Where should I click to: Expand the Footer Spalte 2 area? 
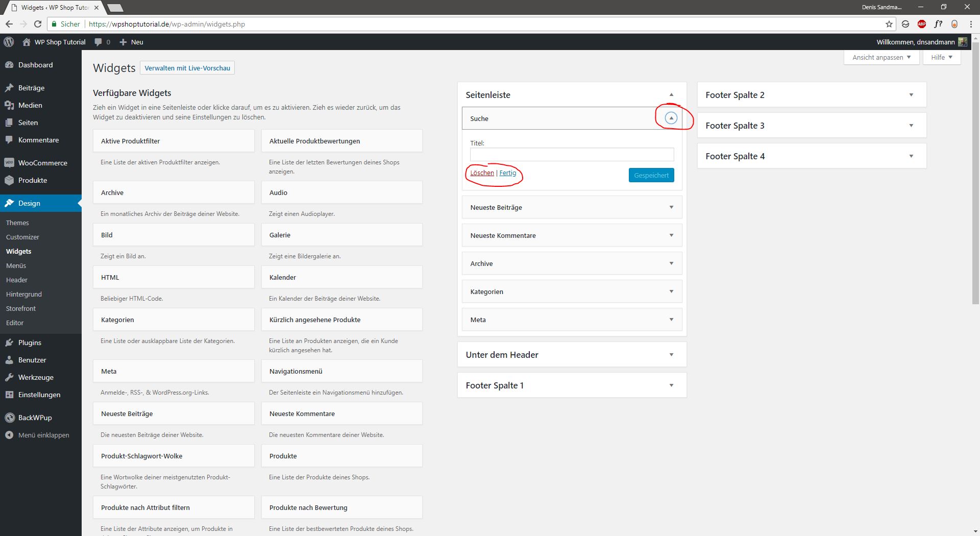click(x=911, y=95)
